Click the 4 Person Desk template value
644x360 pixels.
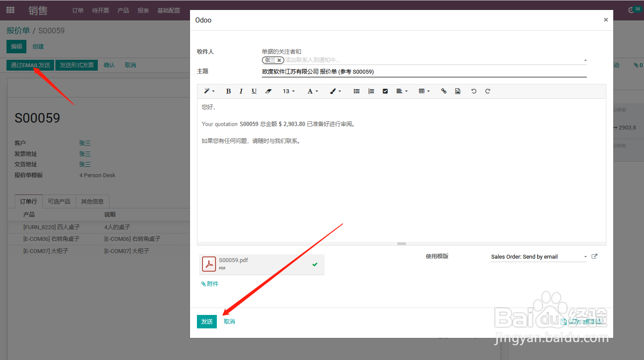(97, 175)
